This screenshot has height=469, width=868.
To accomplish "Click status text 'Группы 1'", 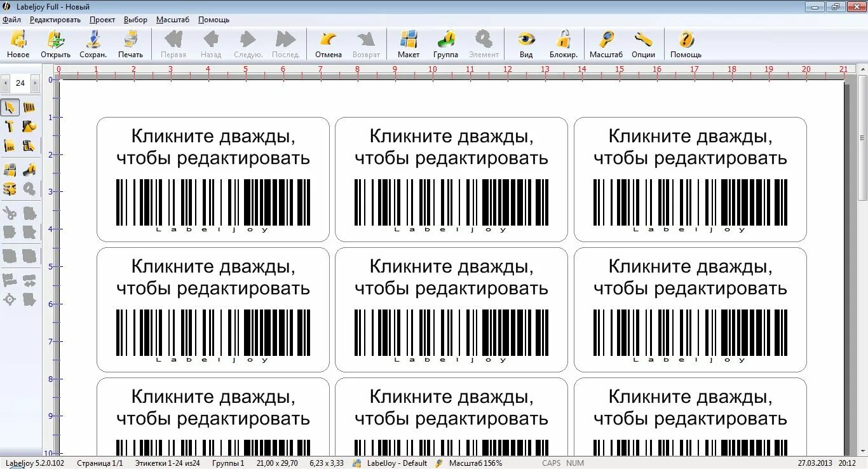I will pos(228,463).
